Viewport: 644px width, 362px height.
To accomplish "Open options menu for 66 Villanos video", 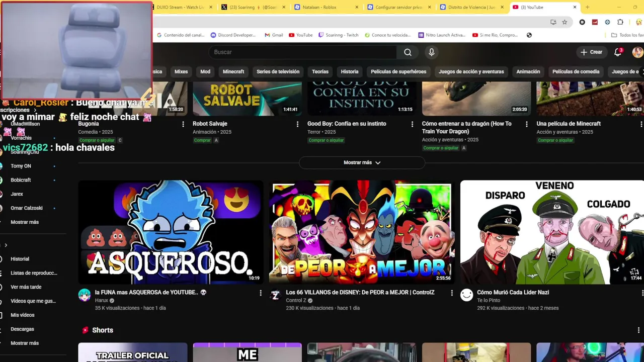I will [x=451, y=293].
